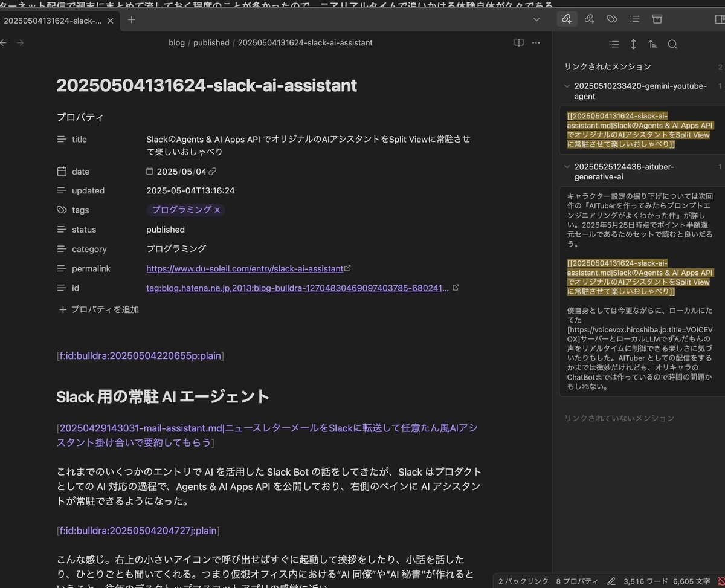
Task: Open the tab list dropdown chevron
Action: point(536,19)
